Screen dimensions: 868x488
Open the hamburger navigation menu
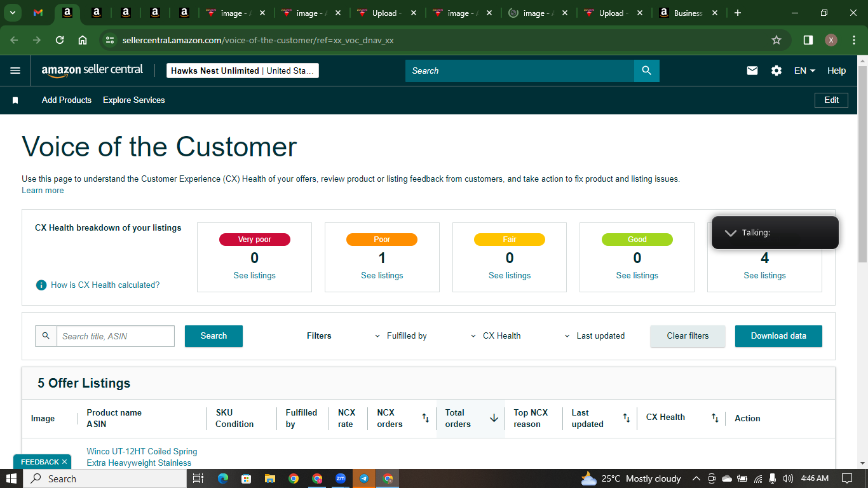(15, 71)
